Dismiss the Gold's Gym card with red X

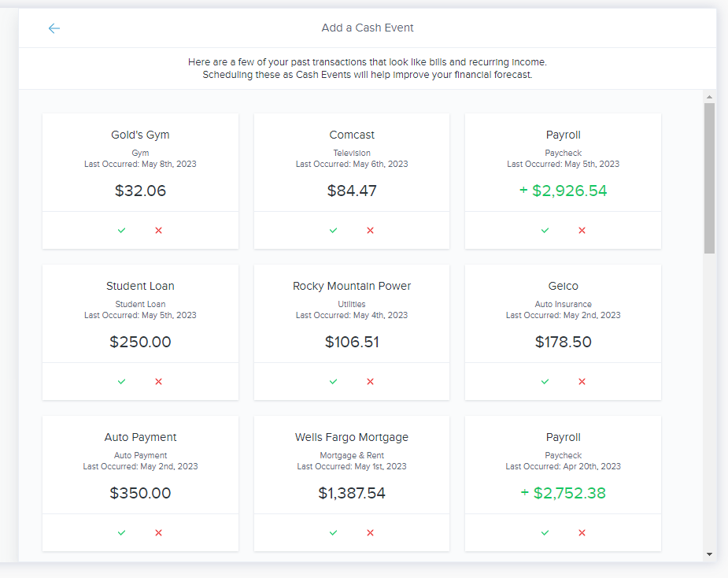click(158, 231)
